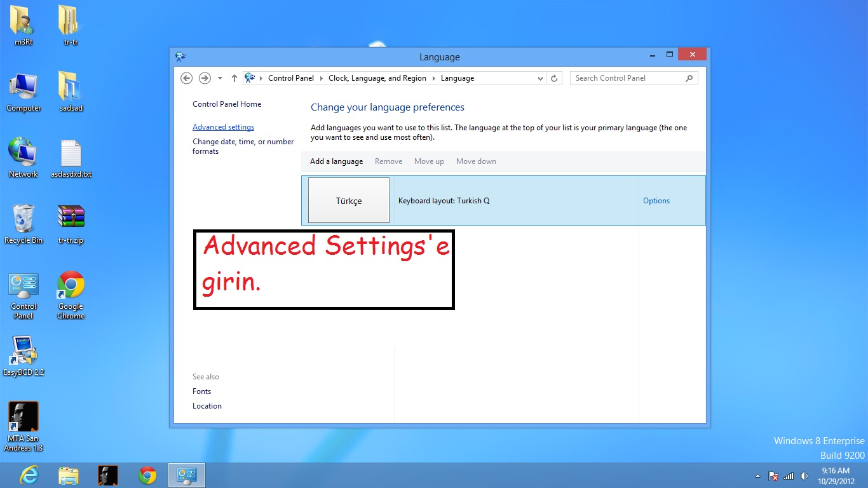
Task: Click Add a language
Action: [336, 161]
